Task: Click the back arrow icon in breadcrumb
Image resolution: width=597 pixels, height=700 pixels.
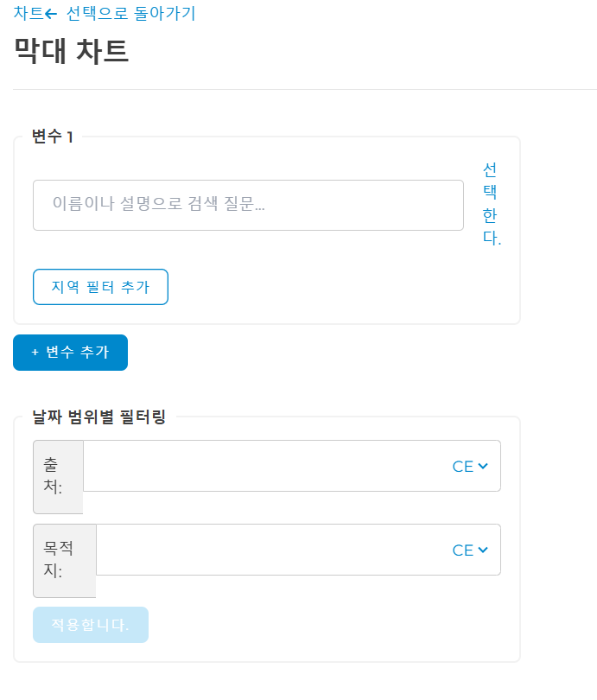Action: click(x=51, y=14)
